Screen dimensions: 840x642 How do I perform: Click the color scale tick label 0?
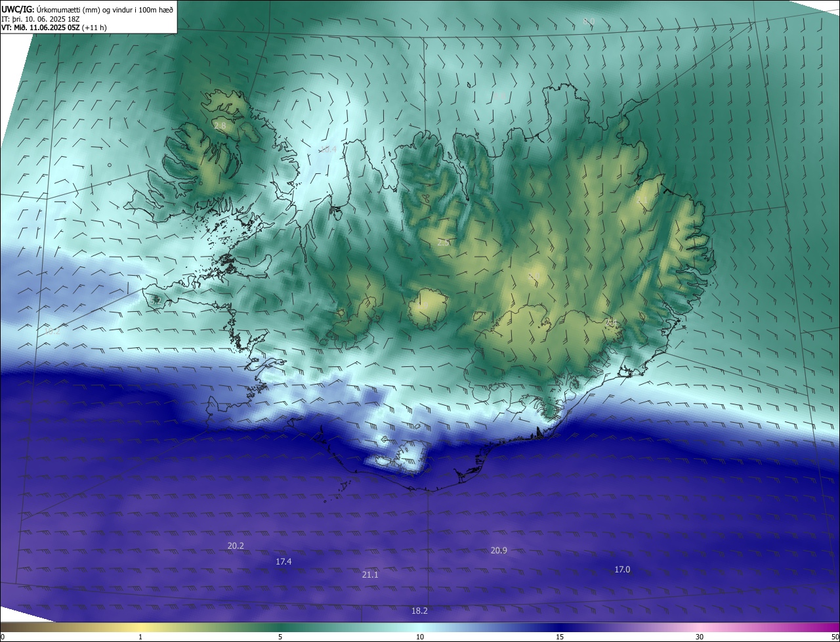coord(3,637)
